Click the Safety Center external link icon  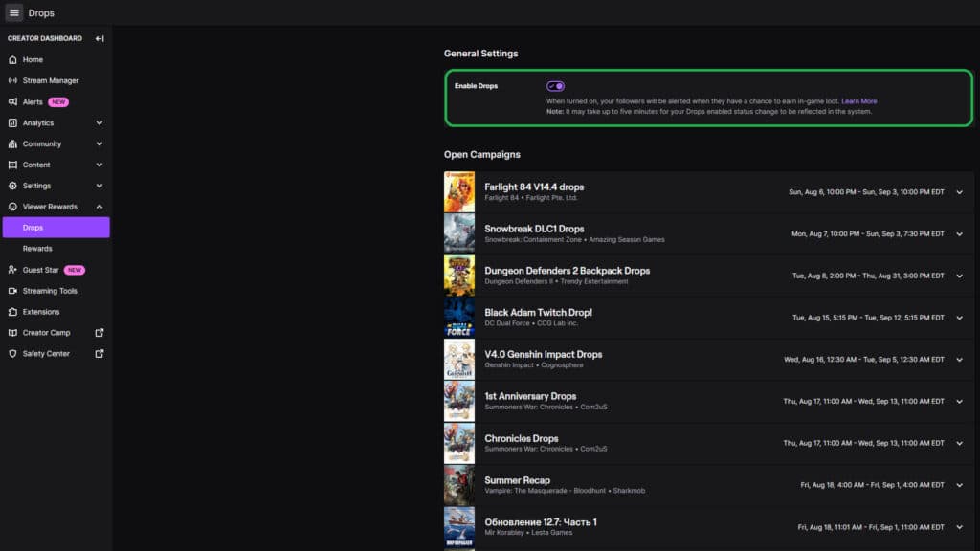99,353
